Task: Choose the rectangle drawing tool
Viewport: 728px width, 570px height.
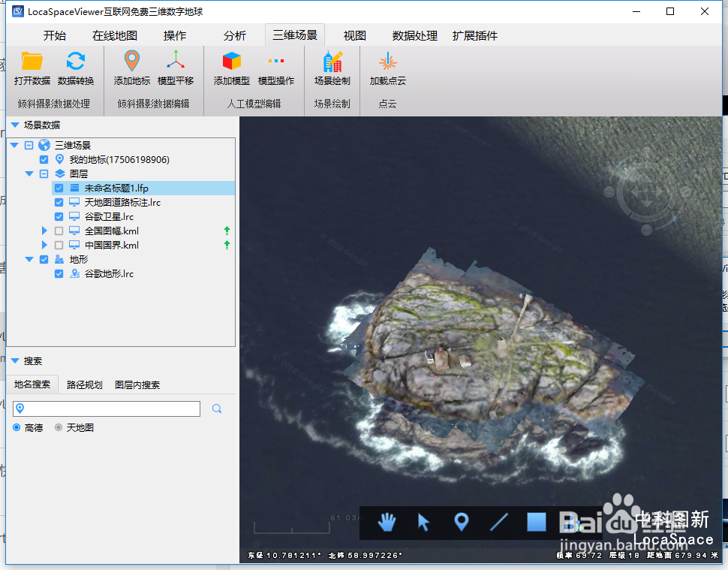Action: click(x=536, y=523)
